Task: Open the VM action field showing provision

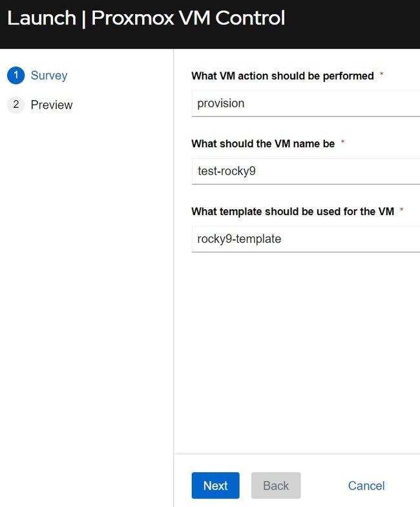Action: (x=306, y=103)
